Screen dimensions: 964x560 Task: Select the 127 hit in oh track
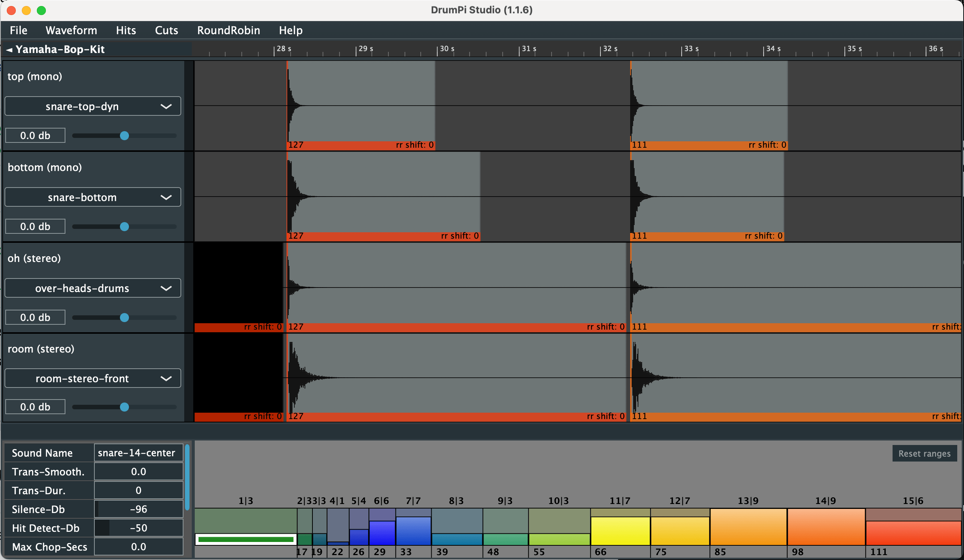(456, 287)
